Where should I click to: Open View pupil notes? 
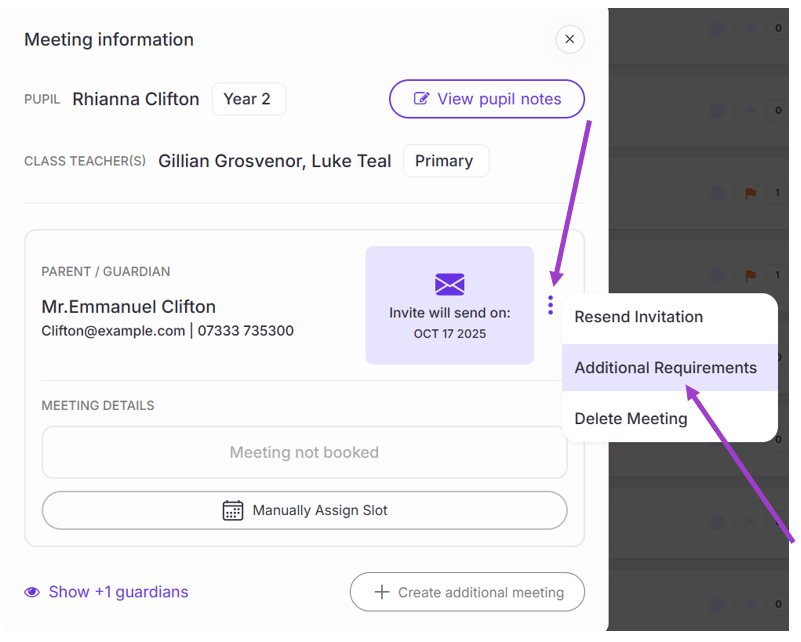[487, 99]
